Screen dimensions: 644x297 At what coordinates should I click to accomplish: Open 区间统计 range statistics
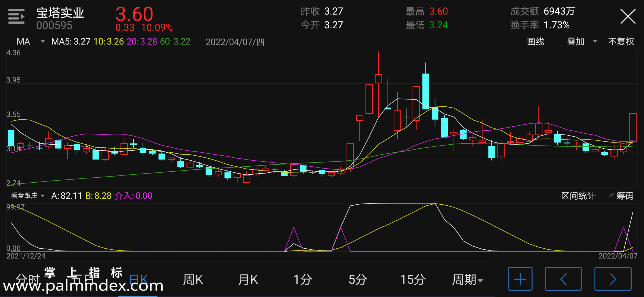(578, 196)
